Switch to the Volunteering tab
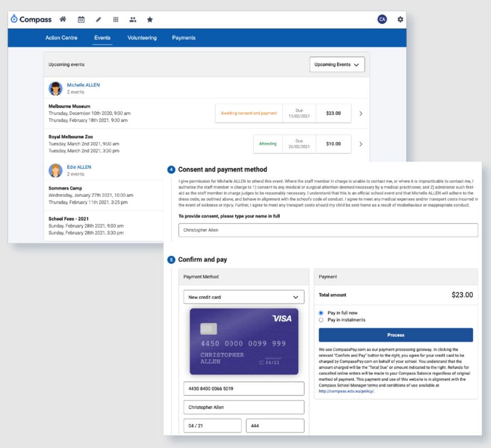 pyautogui.click(x=142, y=38)
